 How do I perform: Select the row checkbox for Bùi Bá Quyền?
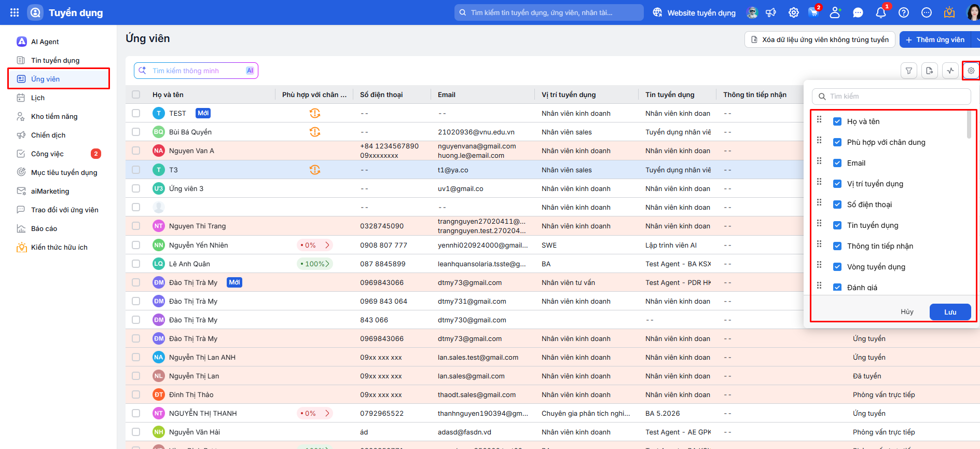[136, 132]
